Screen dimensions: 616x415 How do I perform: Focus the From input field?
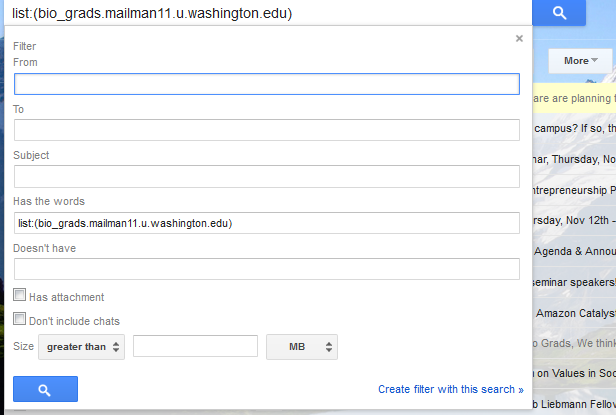(266, 84)
